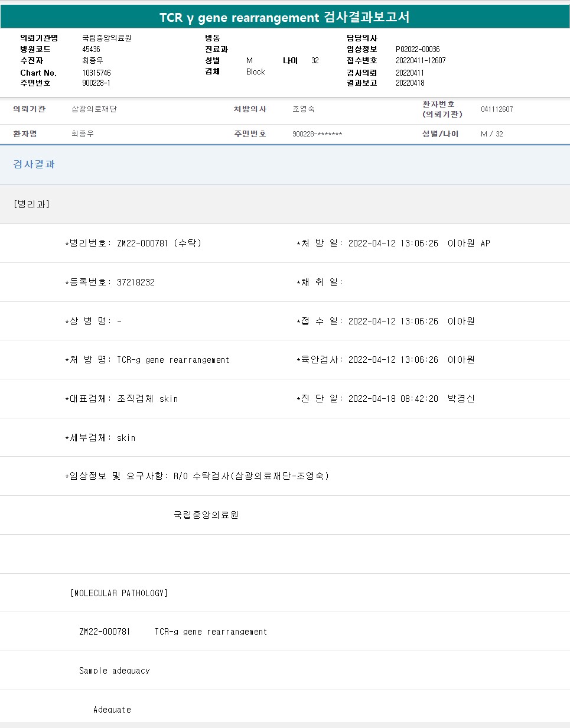This screenshot has width=570, height=728.
Task: Select the Adequate result text
Action: (112, 710)
